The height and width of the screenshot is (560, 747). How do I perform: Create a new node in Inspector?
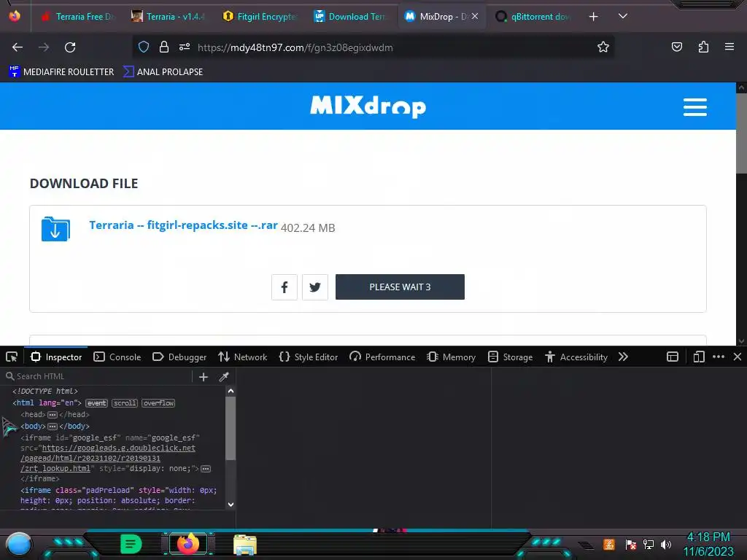(204, 377)
